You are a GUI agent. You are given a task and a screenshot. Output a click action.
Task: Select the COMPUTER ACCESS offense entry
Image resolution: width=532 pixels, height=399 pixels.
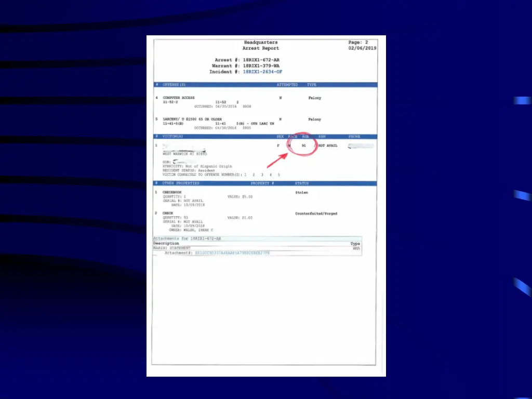(x=179, y=98)
